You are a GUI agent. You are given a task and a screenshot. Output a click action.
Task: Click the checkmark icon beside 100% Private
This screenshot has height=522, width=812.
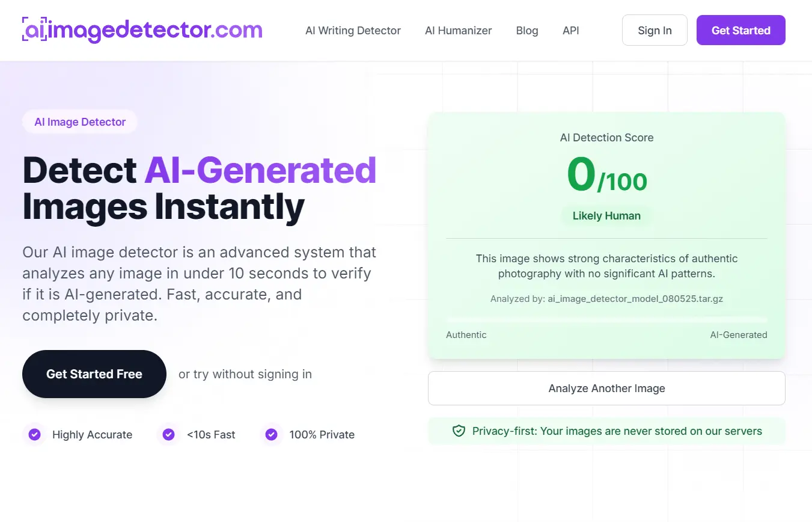click(272, 434)
